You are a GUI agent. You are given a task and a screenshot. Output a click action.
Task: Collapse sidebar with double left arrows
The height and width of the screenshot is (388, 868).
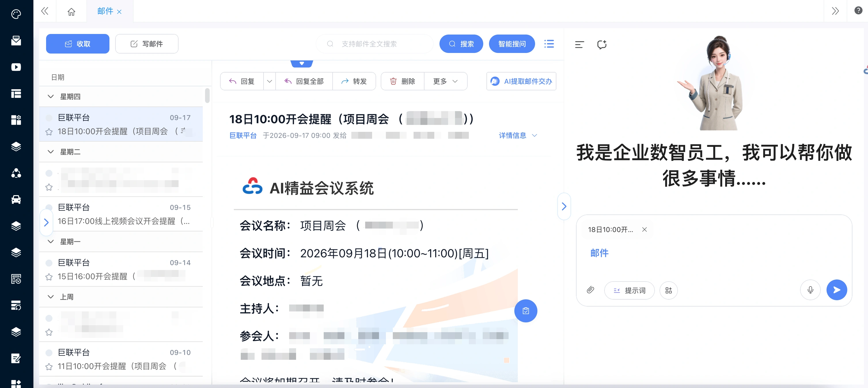point(44,12)
